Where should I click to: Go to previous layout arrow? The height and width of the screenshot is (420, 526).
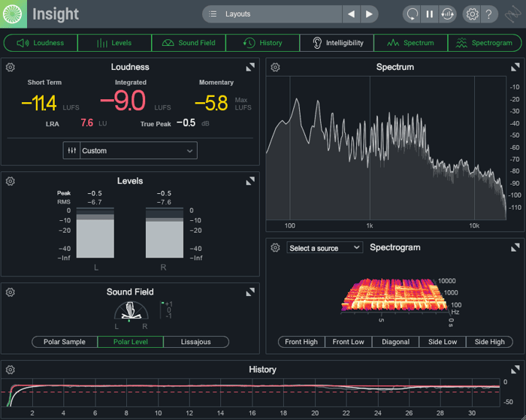pyautogui.click(x=351, y=14)
